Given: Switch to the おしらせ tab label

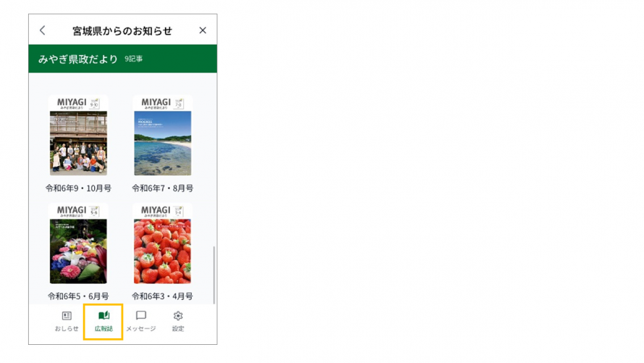Looking at the screenshot, I should [67, 328].
